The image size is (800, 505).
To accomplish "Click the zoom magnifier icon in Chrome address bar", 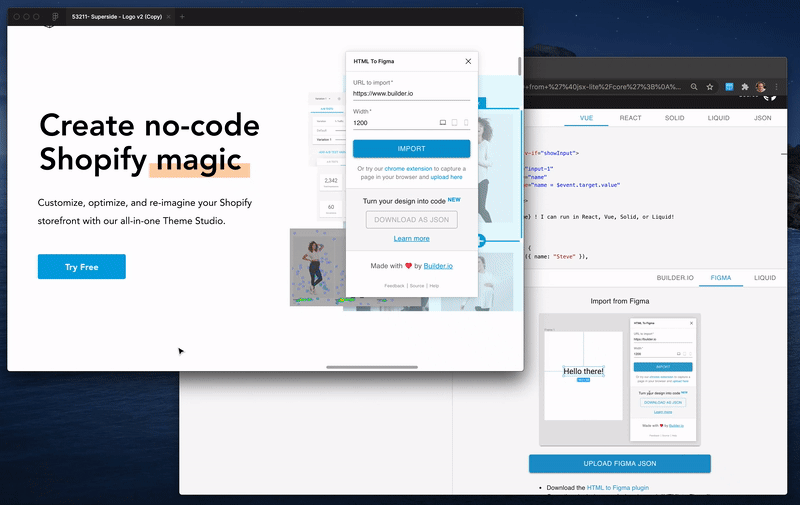I will pos(694,87).
